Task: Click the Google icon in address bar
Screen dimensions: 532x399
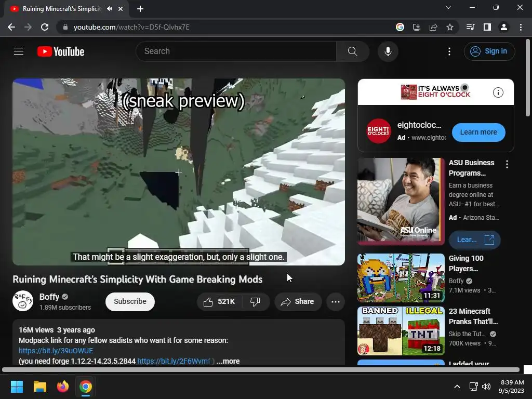Action: [x=400, y=27]
